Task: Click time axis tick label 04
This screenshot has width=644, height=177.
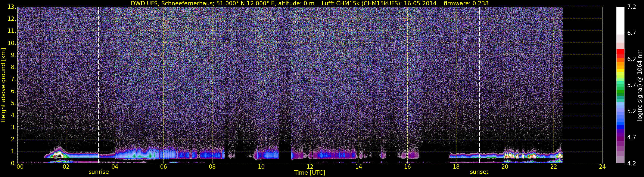Action: (x=115, y=167)
